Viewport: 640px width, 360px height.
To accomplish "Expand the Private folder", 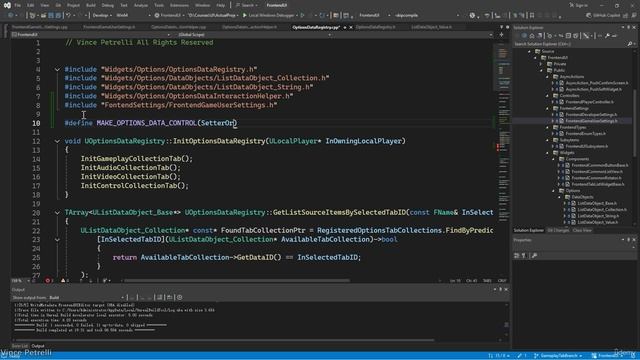I will pos(541,64).
